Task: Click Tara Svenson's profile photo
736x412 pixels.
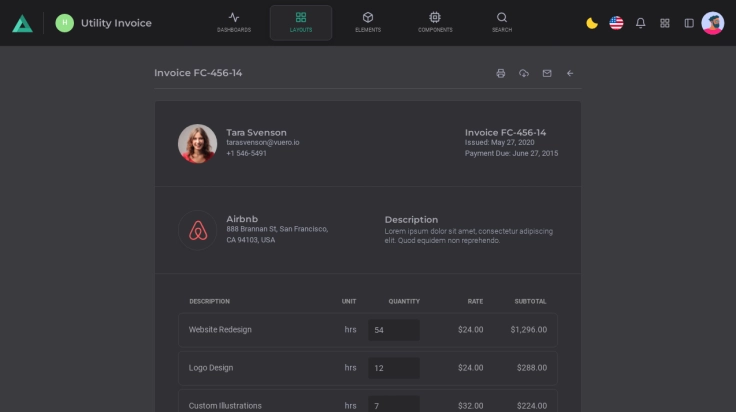Action: (x=198, y=143)
